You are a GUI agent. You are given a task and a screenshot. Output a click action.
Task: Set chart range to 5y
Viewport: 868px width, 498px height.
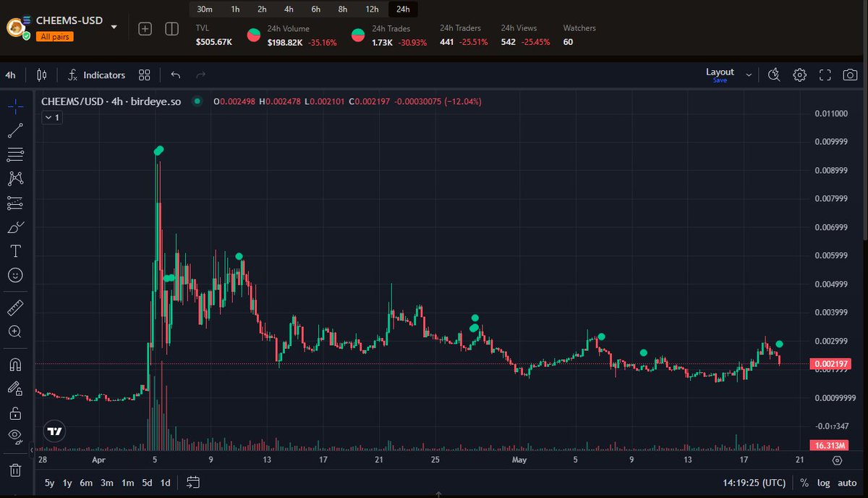coord(49,483)
